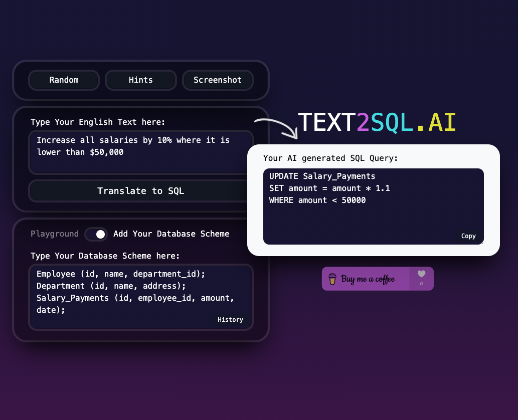Click the database scheme textarea resize handle
The width and height of the screenshot is (518, 420).
tap(249, 326)
